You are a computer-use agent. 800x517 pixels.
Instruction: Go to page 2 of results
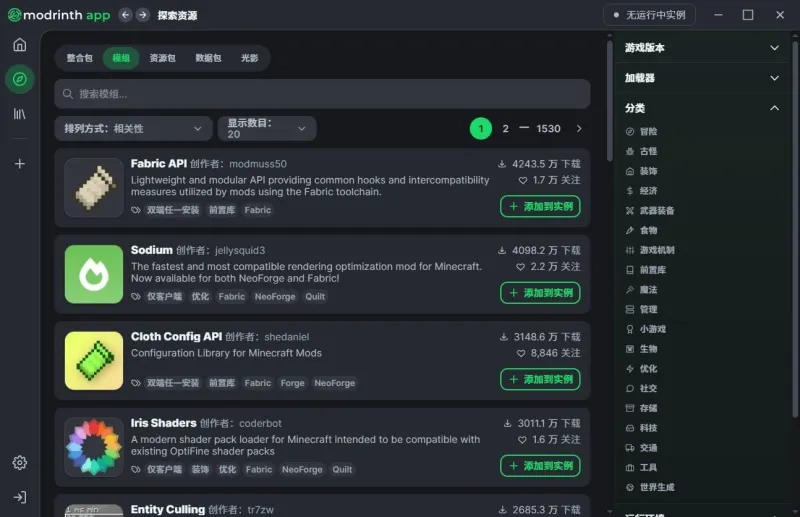(x=505, y=129)
